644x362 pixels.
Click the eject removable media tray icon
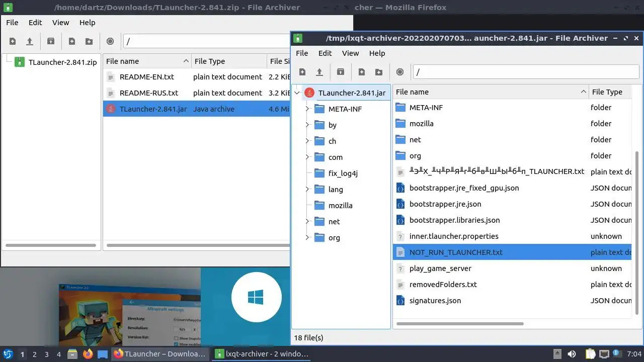tap(557, 354)
